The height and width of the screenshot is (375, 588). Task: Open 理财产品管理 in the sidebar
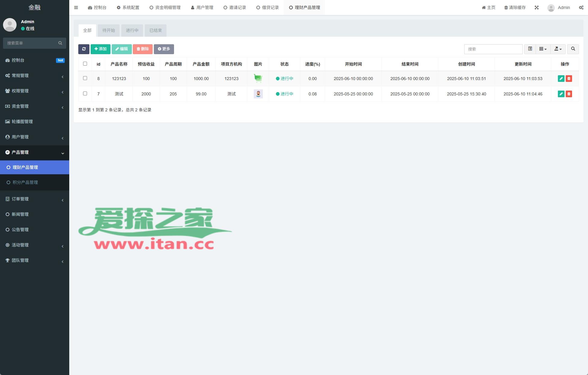click(x=35, y=167)
